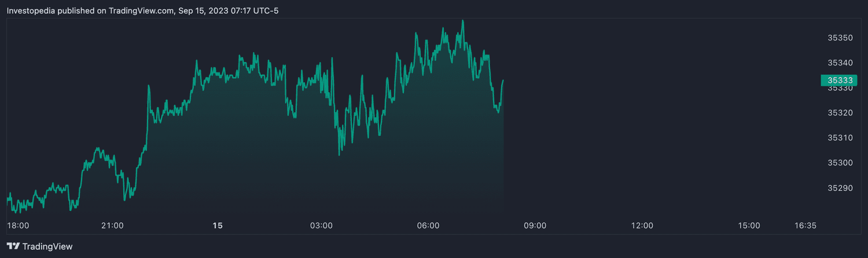Click the 18:00 time axis label
The width and height of the screenshot is (868, 258).
pyautogui.click(x=17, y=226)
